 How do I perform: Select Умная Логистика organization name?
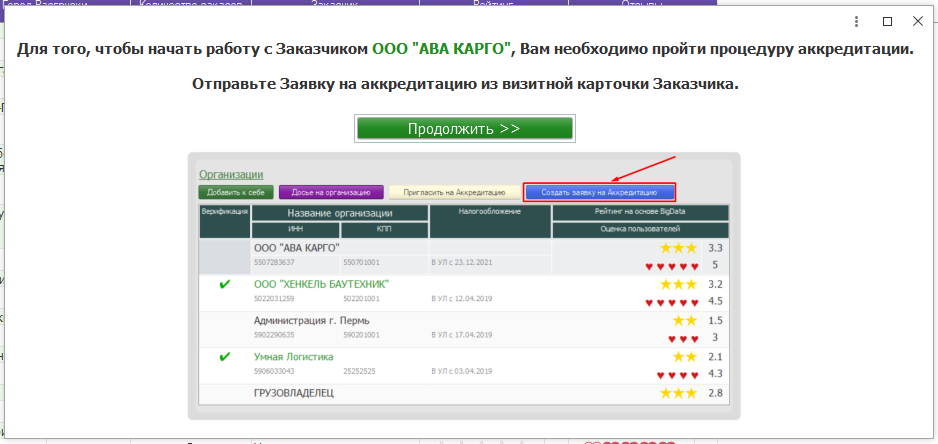[293, 357]
